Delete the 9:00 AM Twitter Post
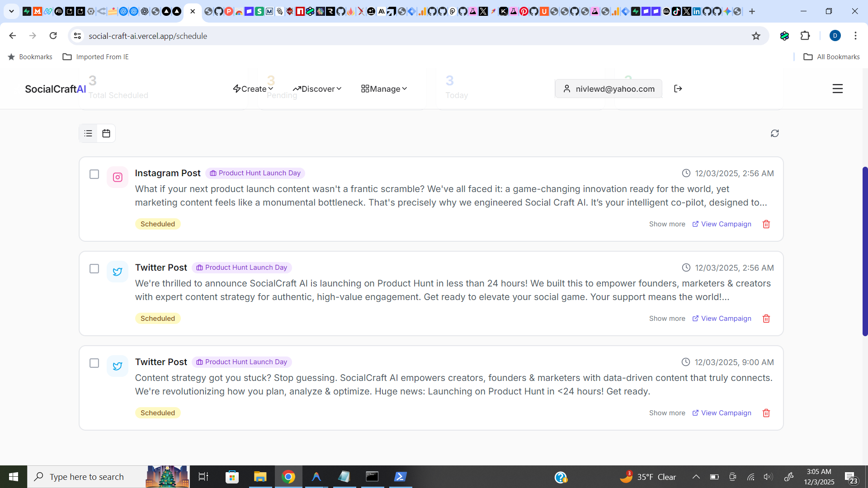 click(766, 413)
